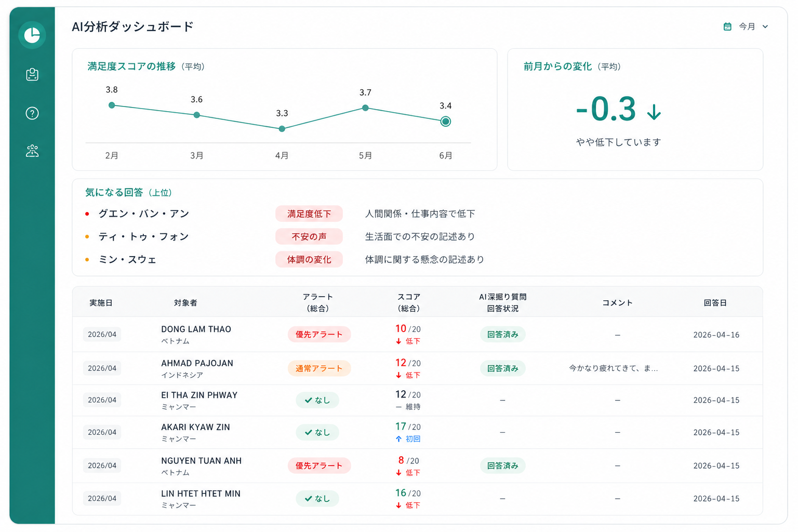Click answer date 2026-04-16

tap(716, 335)
